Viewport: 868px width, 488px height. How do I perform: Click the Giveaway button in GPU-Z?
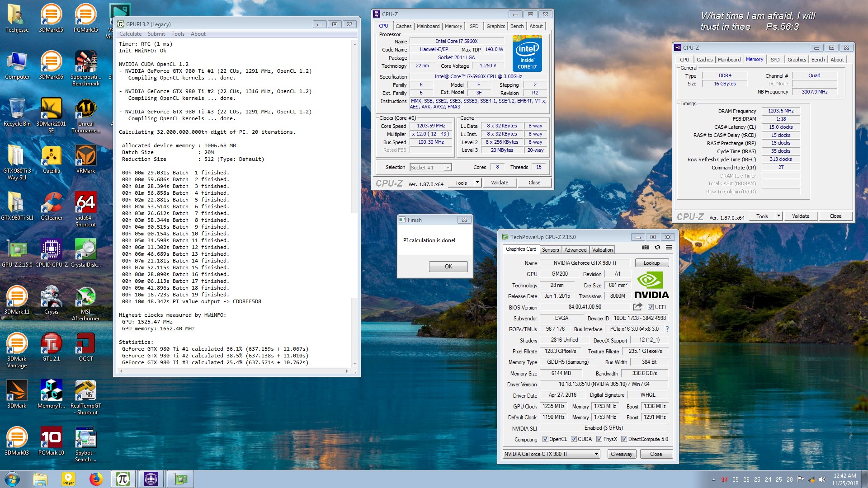[621, 454]
